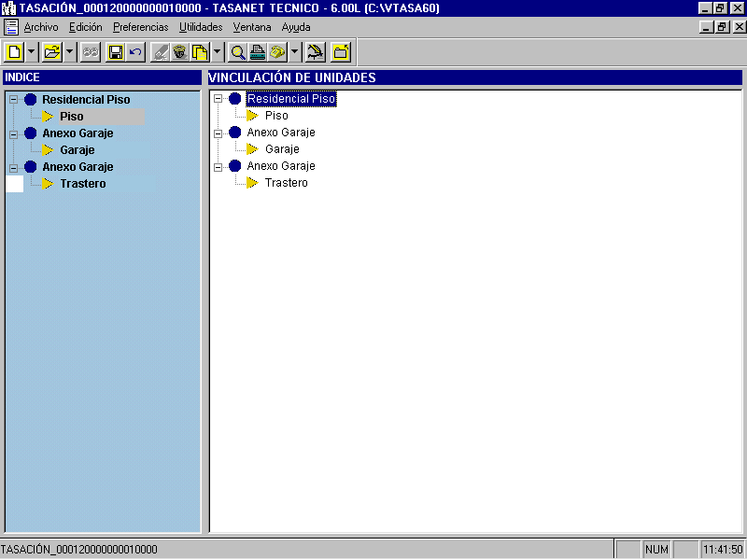747x560 pixels.
Task: Click blue circle icon of Residencial Piso in INDICE
Action: click(x=31, y=100)
